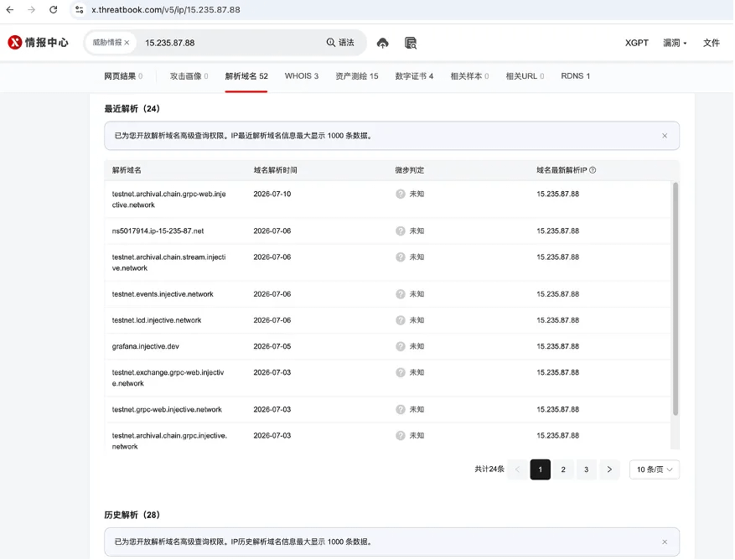Click help icon beside 域名最新解析IP
This screenshot has width=735, height=560.
pos(593,170)
